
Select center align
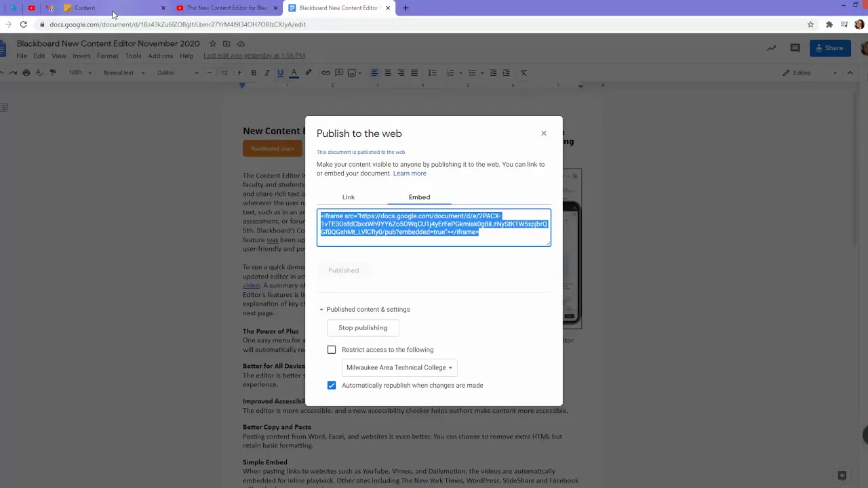(x=388, y=73)
